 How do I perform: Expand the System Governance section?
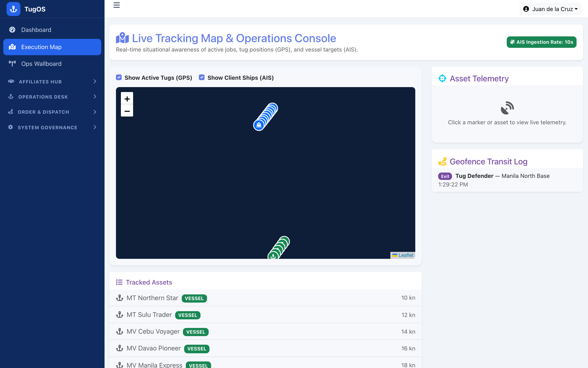(x=52, y=127)
